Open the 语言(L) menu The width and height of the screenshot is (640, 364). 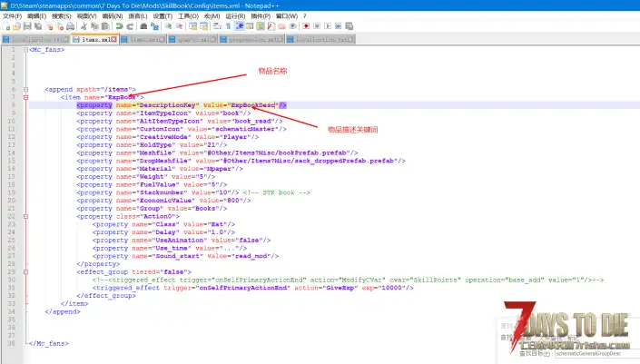tap(138, 16)
